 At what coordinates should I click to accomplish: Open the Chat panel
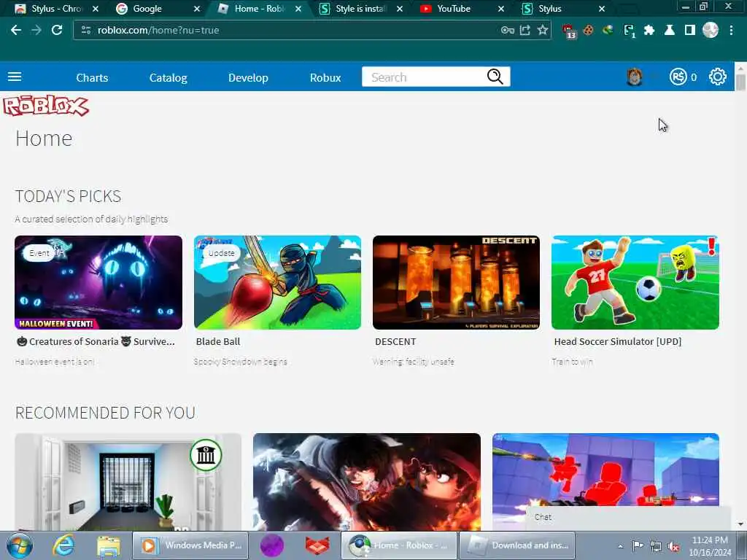pyautogui.click(x=628, y=517)
